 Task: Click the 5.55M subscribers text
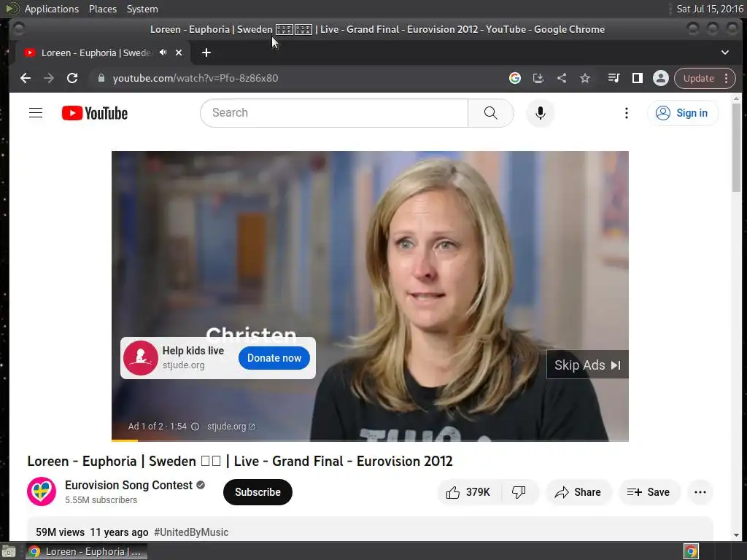point(101,500)
